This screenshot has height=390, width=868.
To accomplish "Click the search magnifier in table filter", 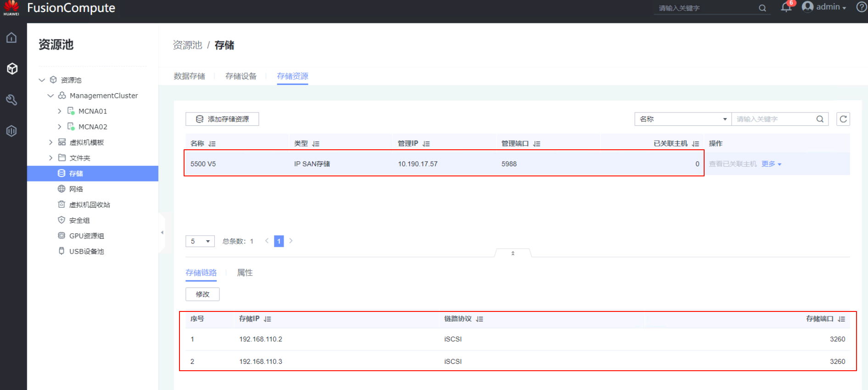I will [820, 119].
